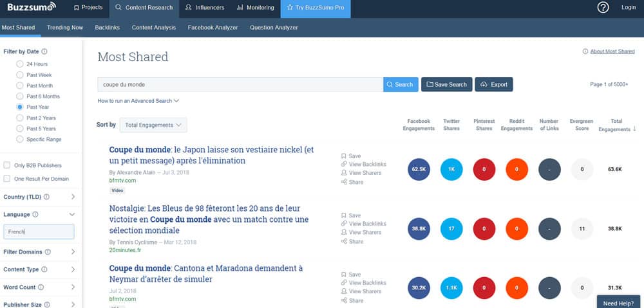Open the bfmtv.com link under Japon article

(122, 181)
